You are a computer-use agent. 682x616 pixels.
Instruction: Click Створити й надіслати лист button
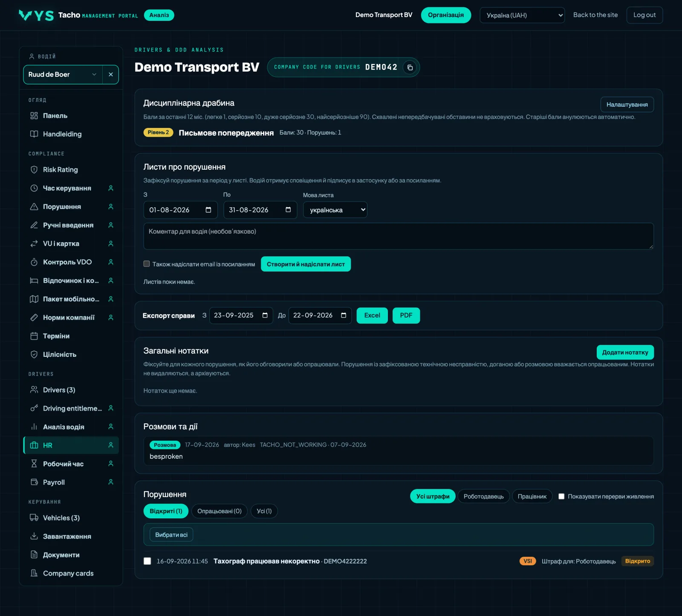[x=306, y=264]
